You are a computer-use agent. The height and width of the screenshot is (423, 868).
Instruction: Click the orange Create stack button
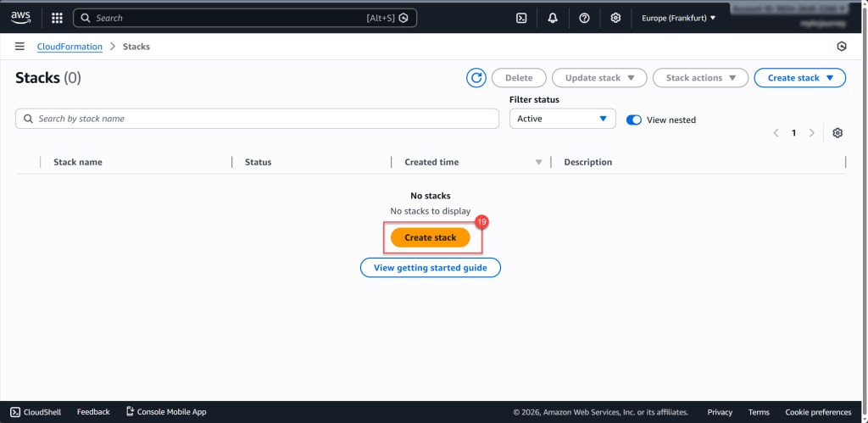tap(430, 238)
